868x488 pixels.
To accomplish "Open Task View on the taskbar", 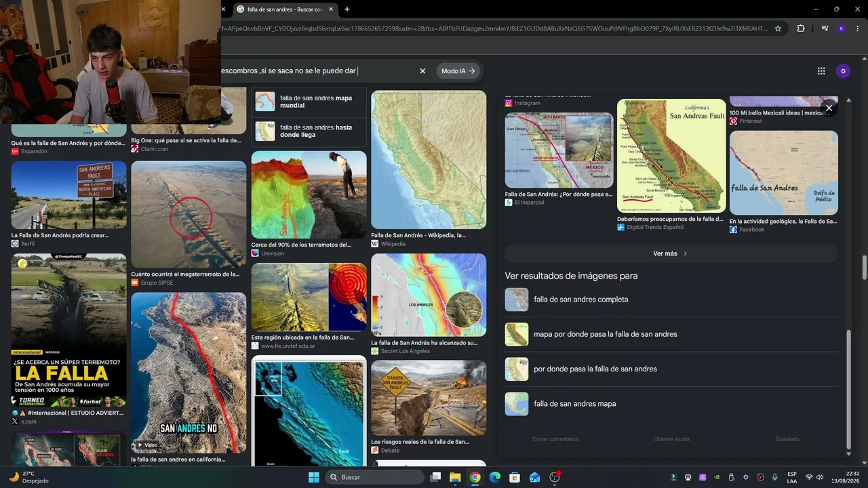I will 436,477.
